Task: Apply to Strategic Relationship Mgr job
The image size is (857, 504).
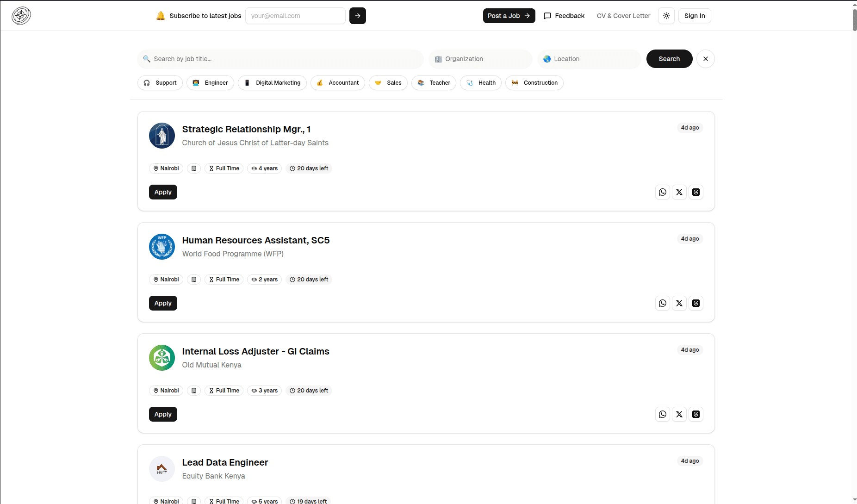Action: pyautogui.click(x=163, y=192)
